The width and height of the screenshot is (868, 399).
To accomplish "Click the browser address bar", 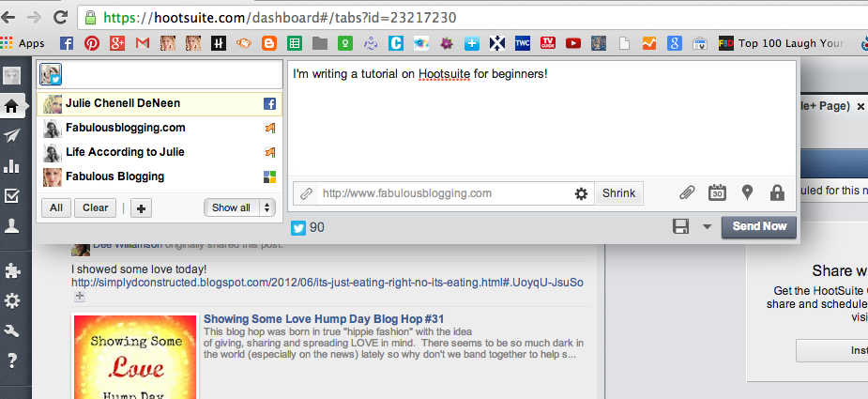I will [472, 18].
